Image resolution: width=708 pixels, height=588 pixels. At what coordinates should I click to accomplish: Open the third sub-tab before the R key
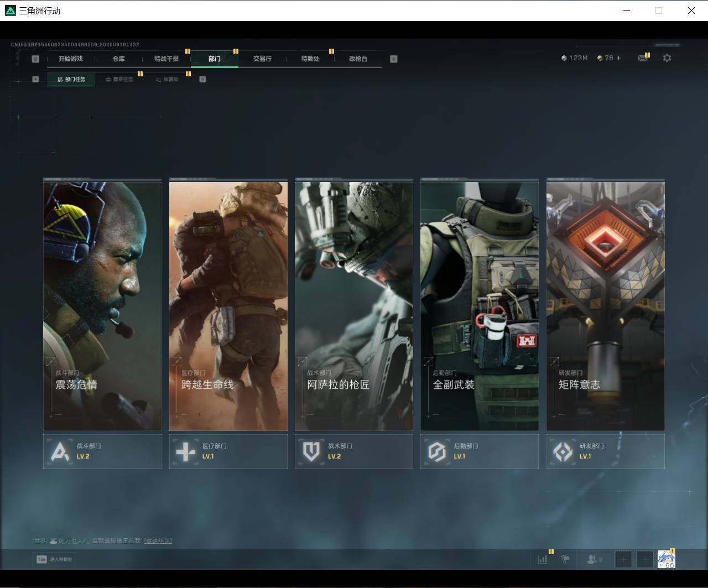point(167,79)
